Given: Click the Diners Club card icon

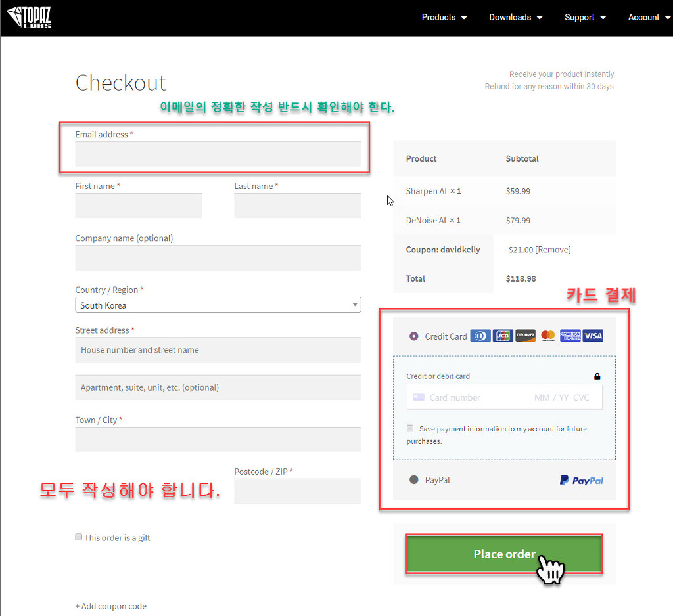Looking at the screenshot, I should click(480, 336).
